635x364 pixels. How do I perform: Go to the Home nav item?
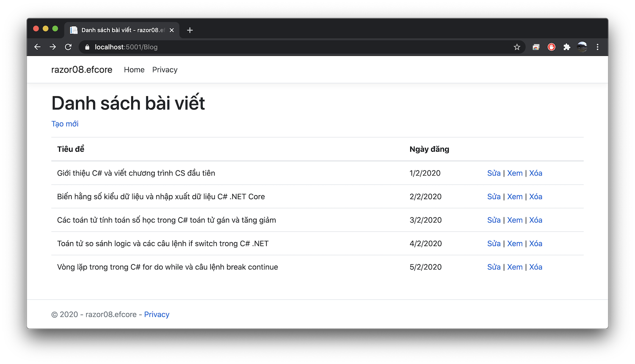pyautogui.click(x=134, y=70)
